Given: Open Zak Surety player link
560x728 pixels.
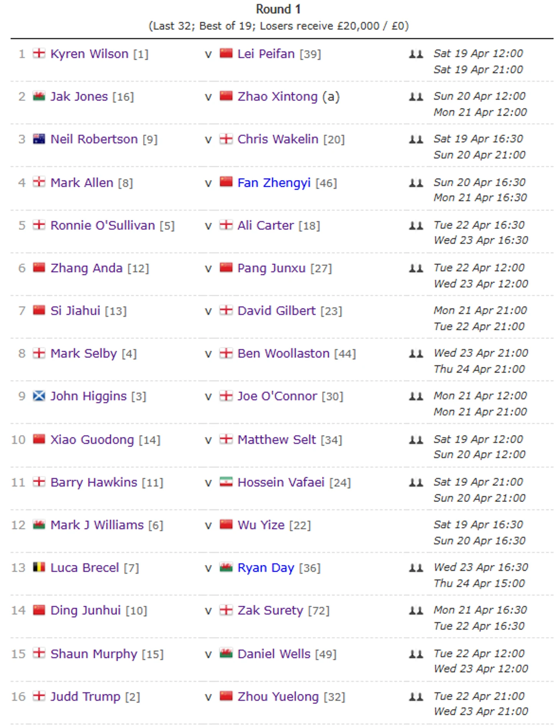Looking at the screenshot, I should click(270, 610).
